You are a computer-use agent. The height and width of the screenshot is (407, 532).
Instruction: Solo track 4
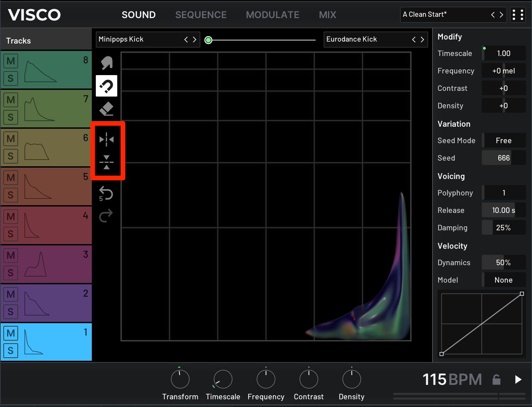pyautogui.click(x=11, y=234)
